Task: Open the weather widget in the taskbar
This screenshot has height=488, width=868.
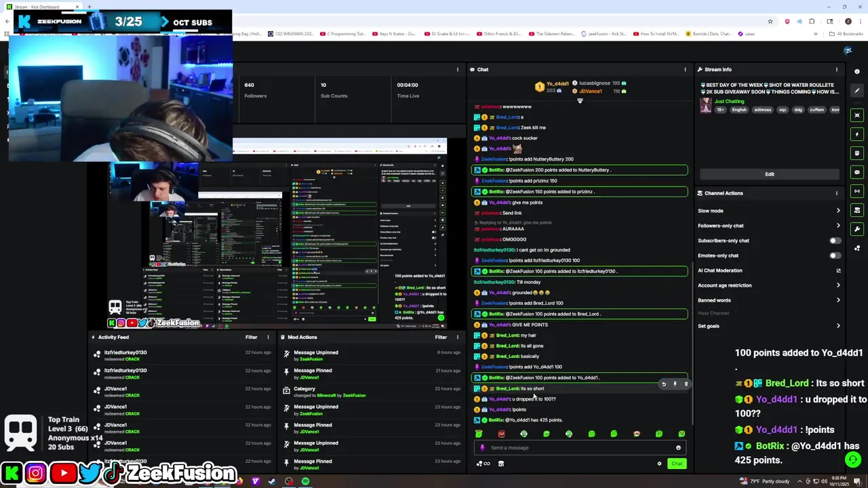Action: click(x=764, y=481)
